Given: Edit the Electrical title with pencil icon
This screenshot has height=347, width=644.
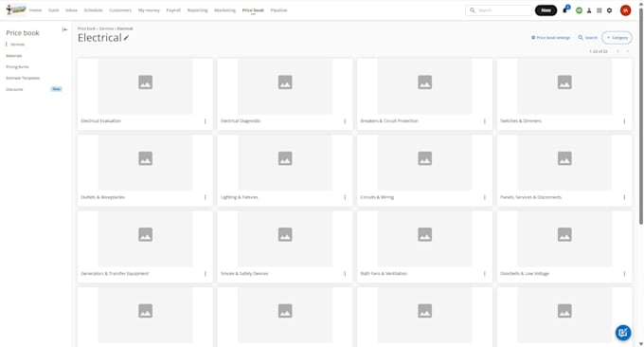Looking at the screenshot, I should (126, 38).
